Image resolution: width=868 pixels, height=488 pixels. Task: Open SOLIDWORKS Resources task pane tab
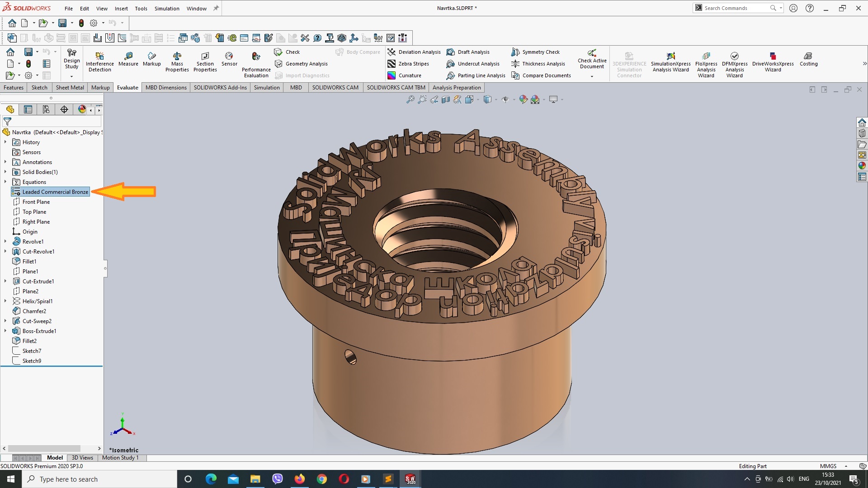click(x=862, y=122)
